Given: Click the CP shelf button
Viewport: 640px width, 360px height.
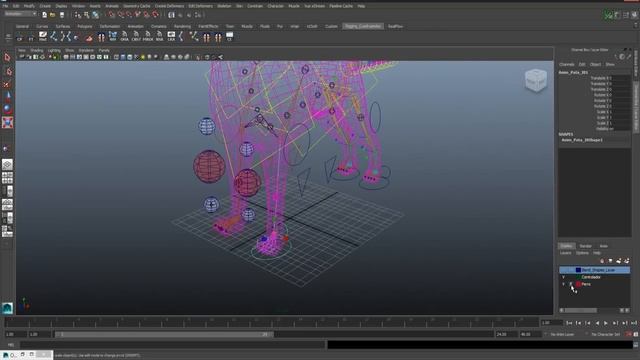Looking at the screenshot, I should (19, 38).
